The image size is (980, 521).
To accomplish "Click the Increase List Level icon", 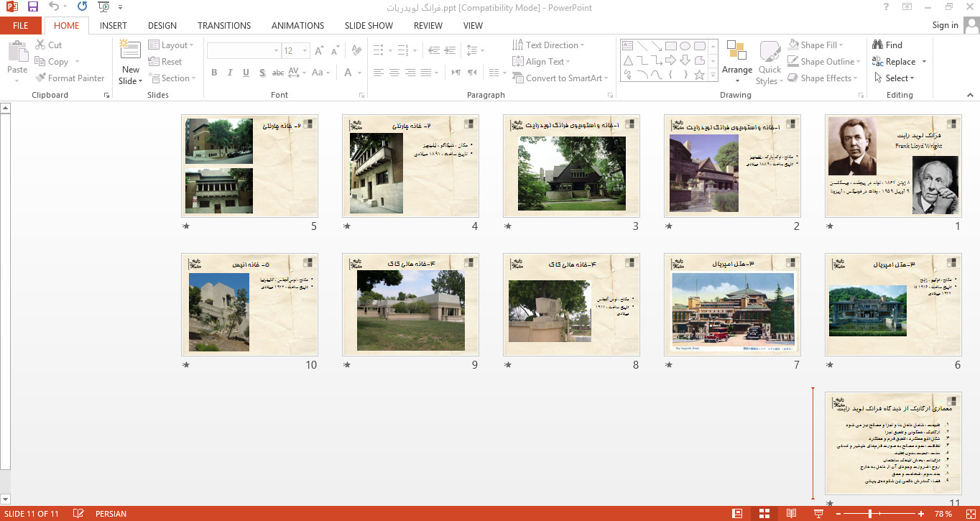I will pos(450,51).
